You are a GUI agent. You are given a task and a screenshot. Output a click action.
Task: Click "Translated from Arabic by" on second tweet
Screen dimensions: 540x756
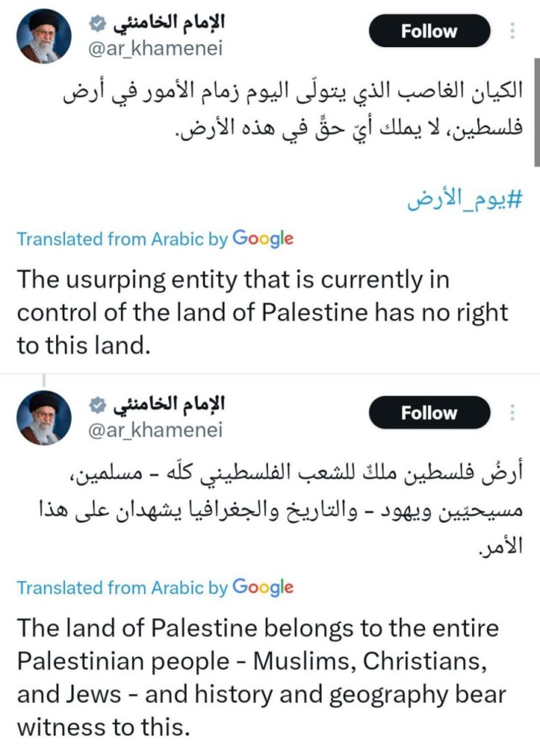pyautogui.click(x=122, y=588)
